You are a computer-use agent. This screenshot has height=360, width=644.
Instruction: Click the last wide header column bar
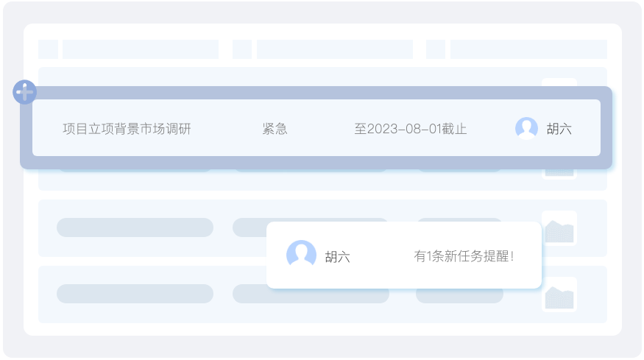tap(528, 49)
